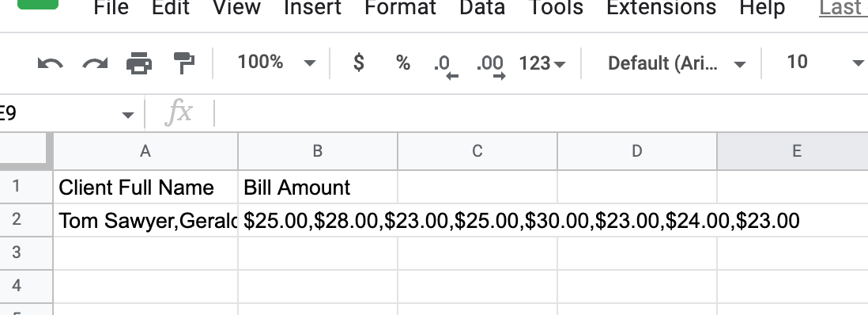
Task: Open the View menu
Action: [x=237, y=8]
